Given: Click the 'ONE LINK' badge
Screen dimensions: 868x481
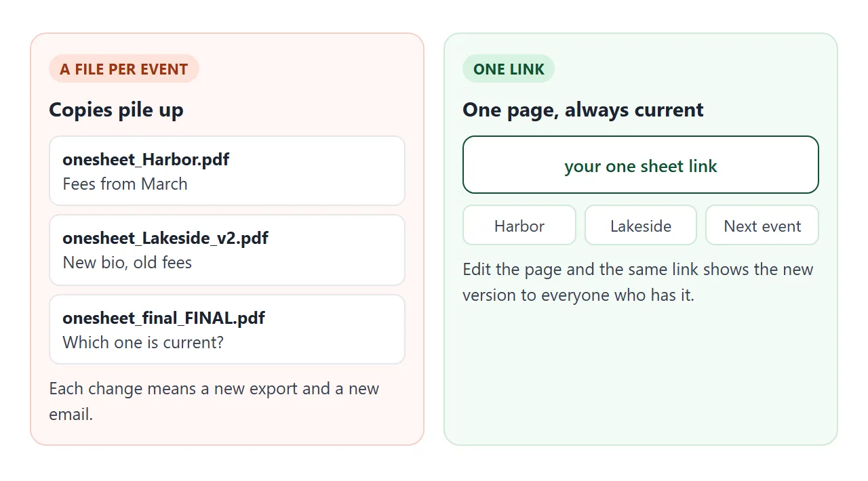Looking at the screenshot, I should (509, 68).
